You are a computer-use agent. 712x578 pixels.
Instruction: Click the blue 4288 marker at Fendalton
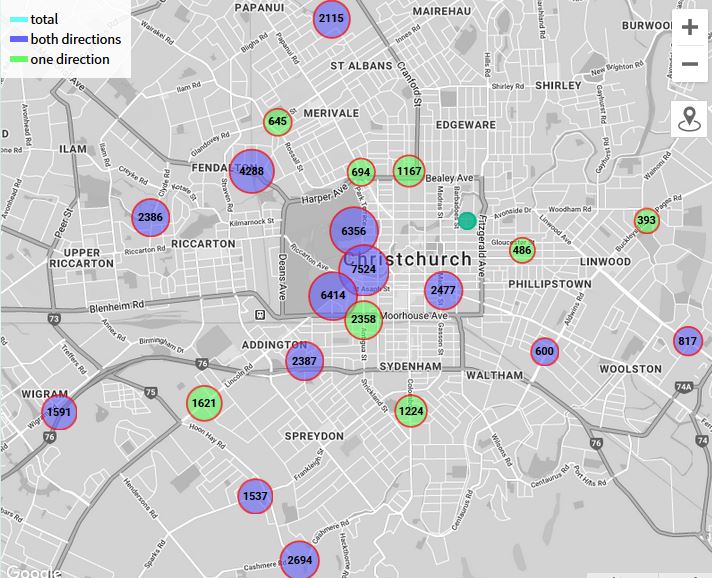coord(252,171)
